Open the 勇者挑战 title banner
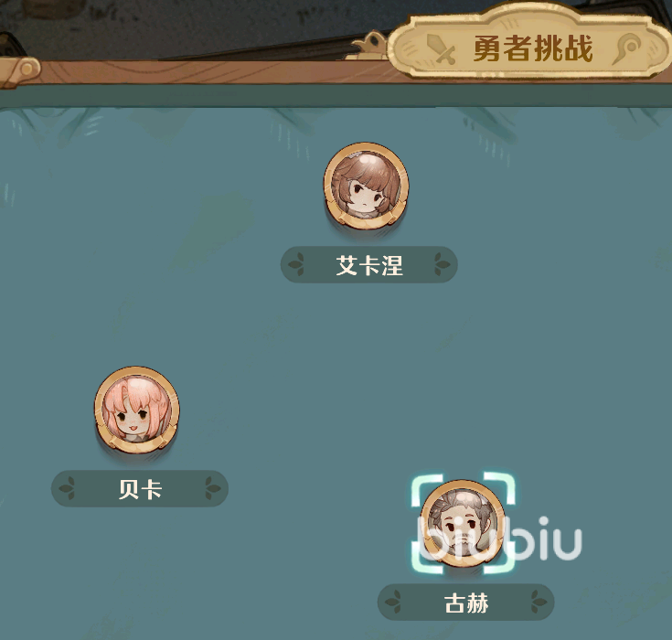 point(529,44)
